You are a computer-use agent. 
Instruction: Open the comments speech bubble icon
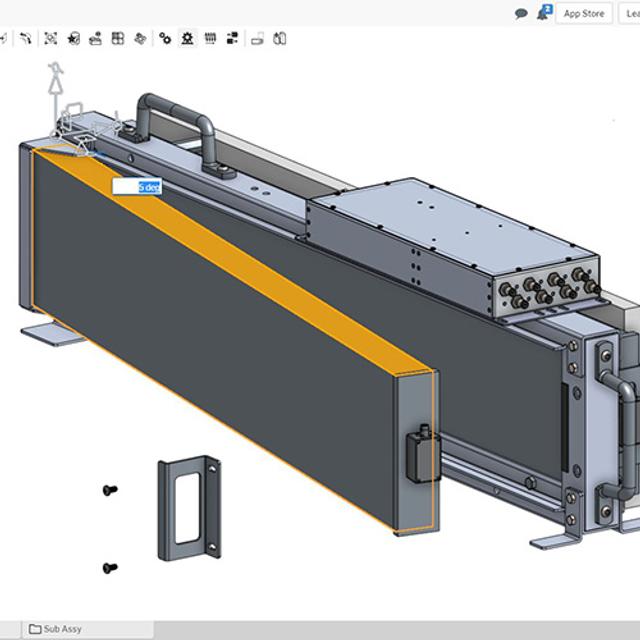(x=521, y=13)
